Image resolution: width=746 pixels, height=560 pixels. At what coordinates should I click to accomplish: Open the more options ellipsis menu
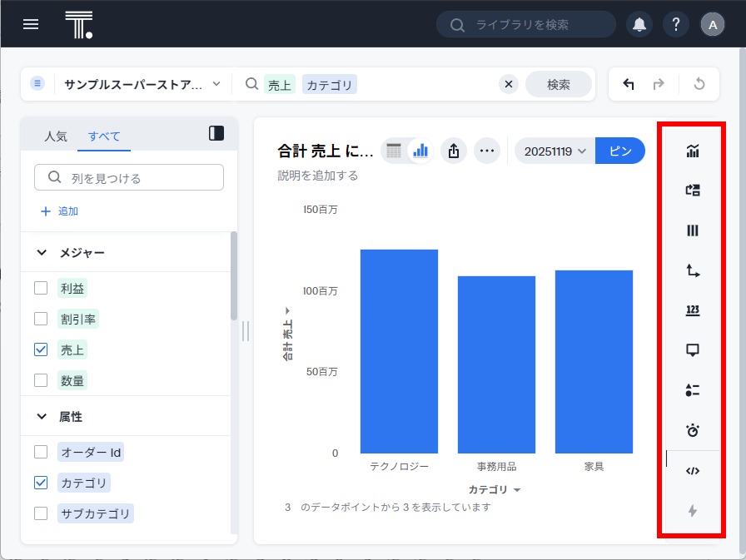coord(487,151)
